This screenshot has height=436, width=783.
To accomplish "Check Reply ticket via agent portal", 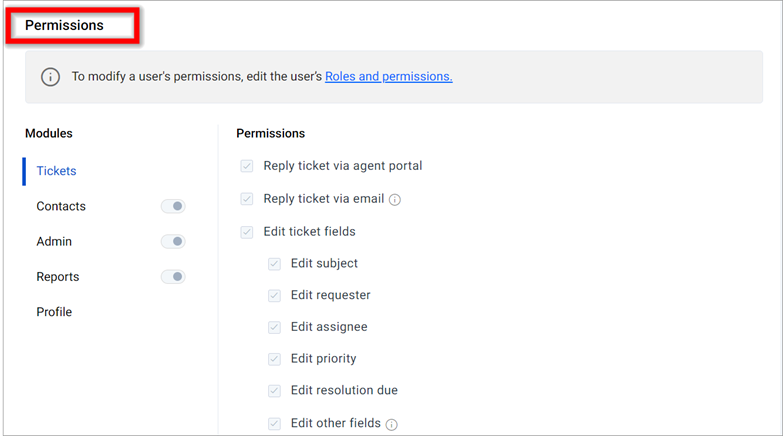I will pyautogui.click(x=247, y=166).
